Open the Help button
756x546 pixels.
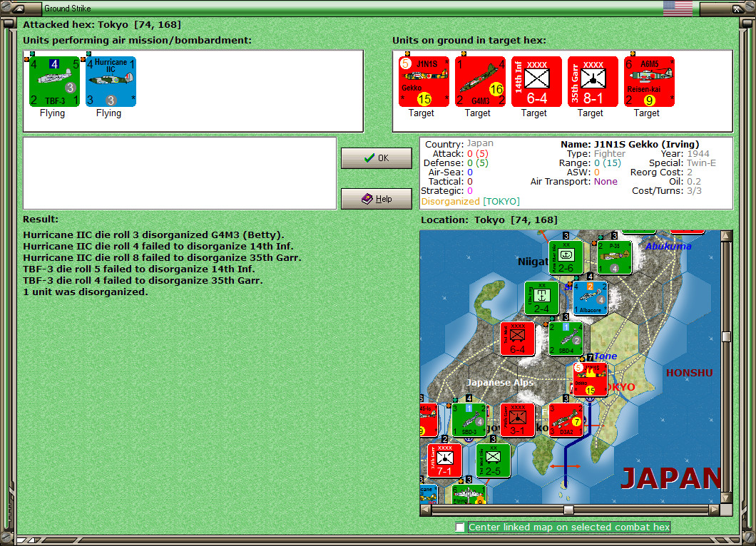(x=377, y=199)
